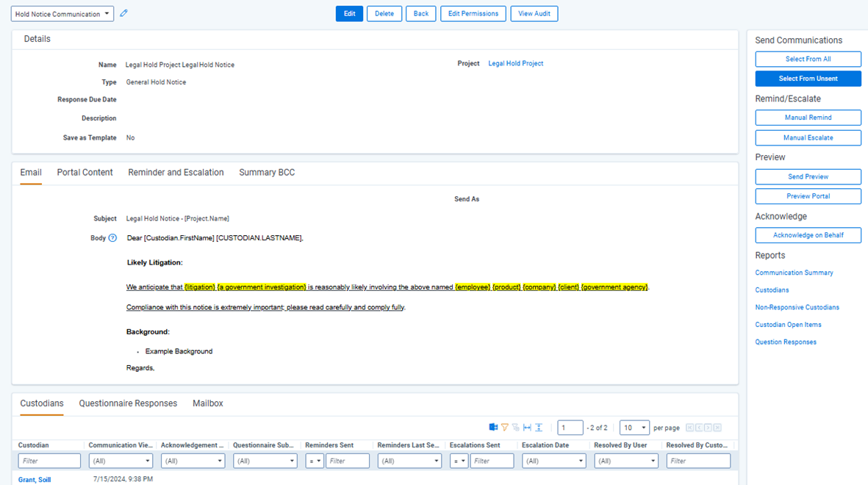
Task: Click Select From Unsent button
Action: 808,79
